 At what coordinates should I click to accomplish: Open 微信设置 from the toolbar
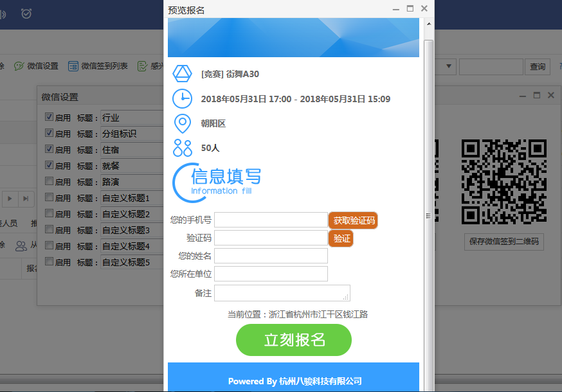point(37,66)
